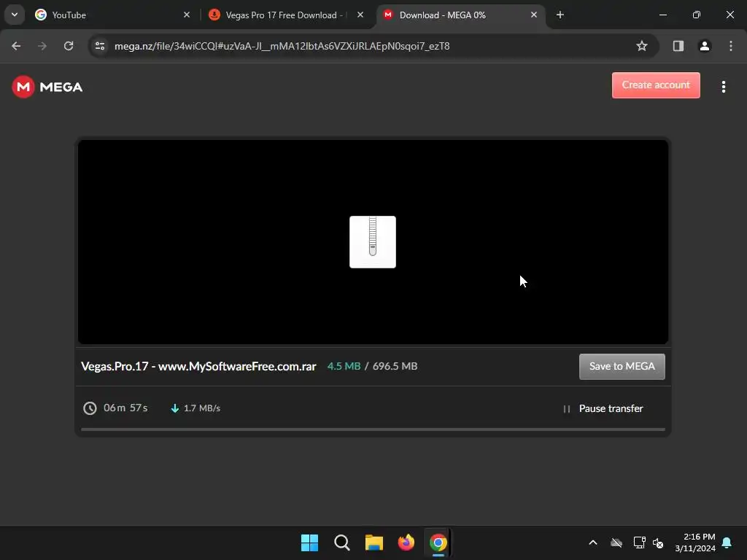This screenshot has height=560, width=747.
Task: Click the 4.5 MB downloaded amount
Action: (x=344, y=366)
